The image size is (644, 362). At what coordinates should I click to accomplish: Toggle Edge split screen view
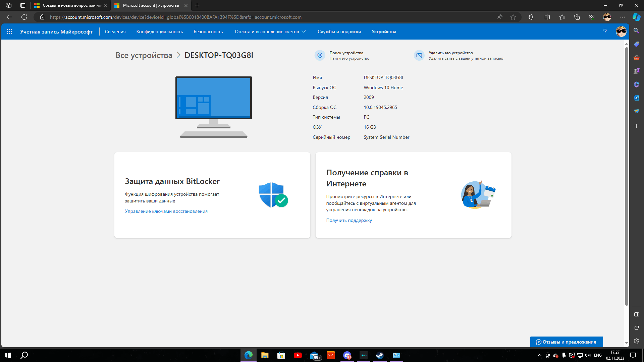(547, 17)
